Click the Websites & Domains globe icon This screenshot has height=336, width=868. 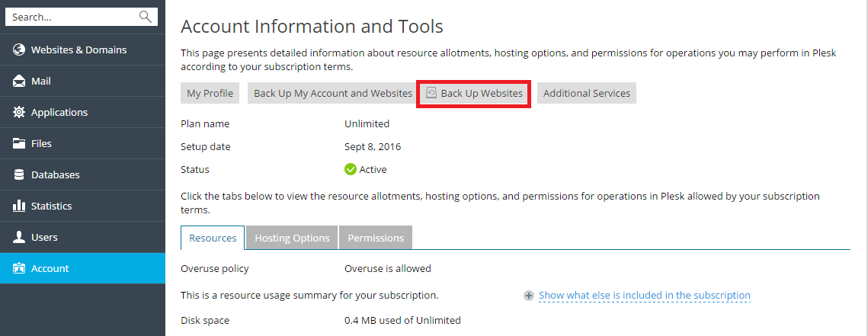pyautogui.click(x=19, y=50)
